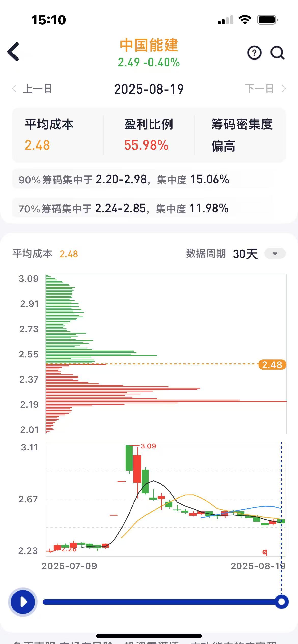Viewport: 298px width, 644px height.
Task: Expand the 数据周期 30天 dropdown arrow
Action: (275, 254)
